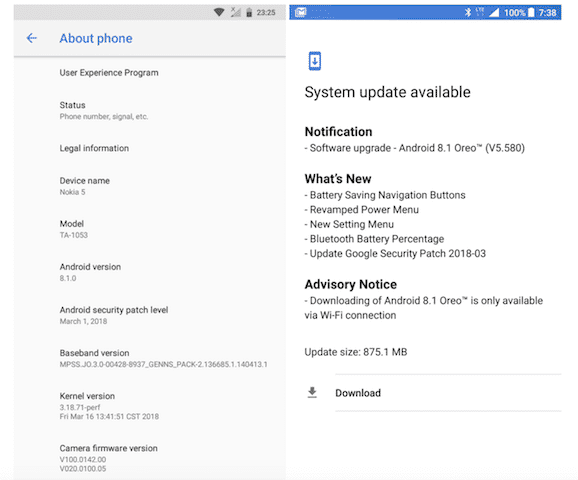Open Legal information

pyautogui.click(x=150, y=148)
